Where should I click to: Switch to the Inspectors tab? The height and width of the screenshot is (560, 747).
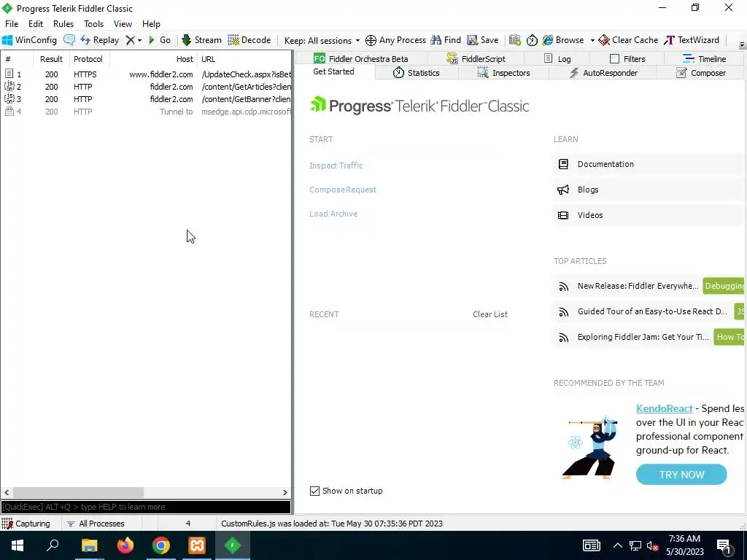point(503,73)
